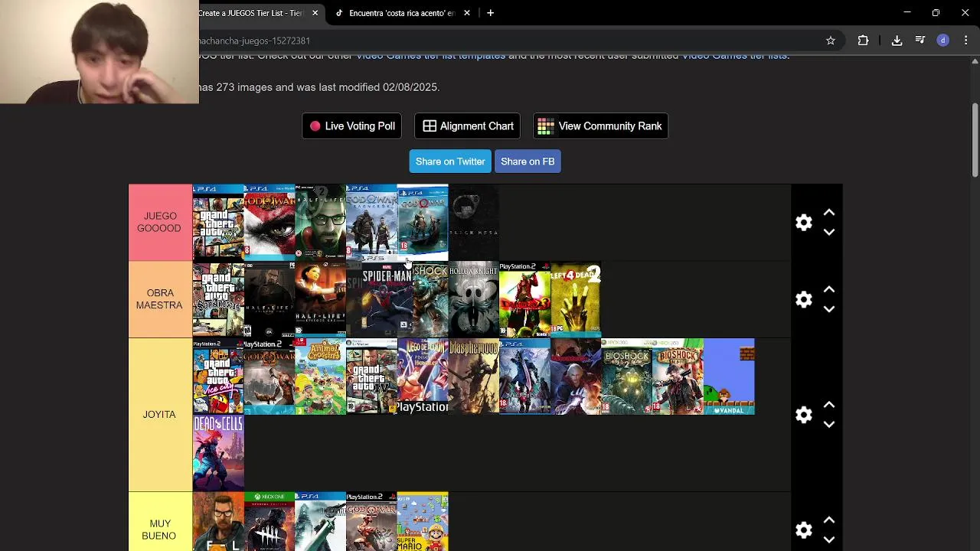The width and height of the screenshot is (980, 551).
Task: Select Blasphemous cover in JOYITA
Action: (x=474, y=377)
